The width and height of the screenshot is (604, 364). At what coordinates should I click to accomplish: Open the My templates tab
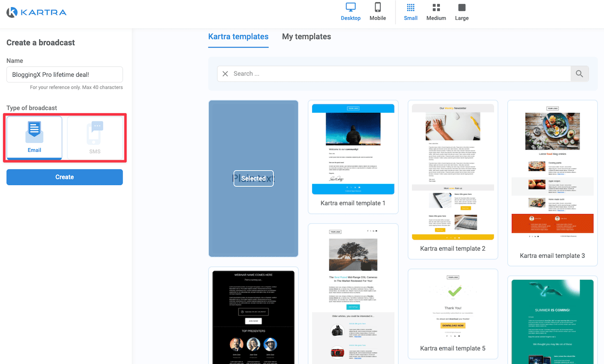[306, 37]
